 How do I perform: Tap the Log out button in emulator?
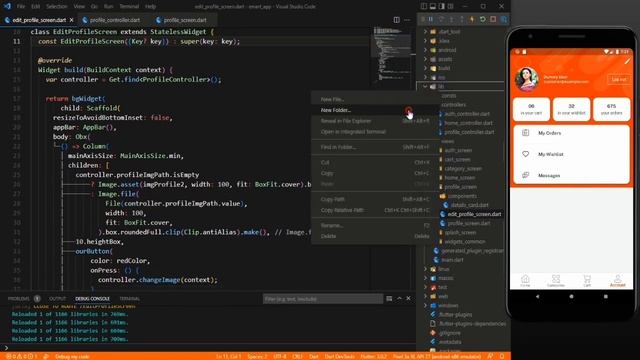618,79
